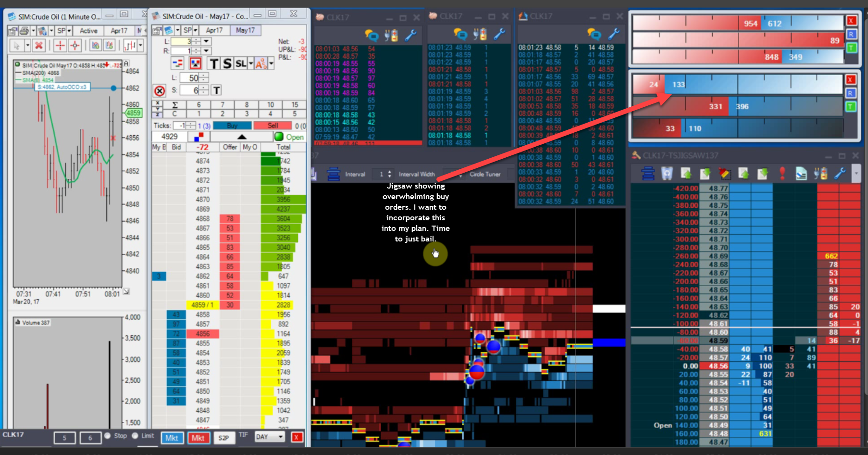Toggle the blue R button in the upper depth panel
Viewport: 868px width, 455px height.
[x=851, y=34]
